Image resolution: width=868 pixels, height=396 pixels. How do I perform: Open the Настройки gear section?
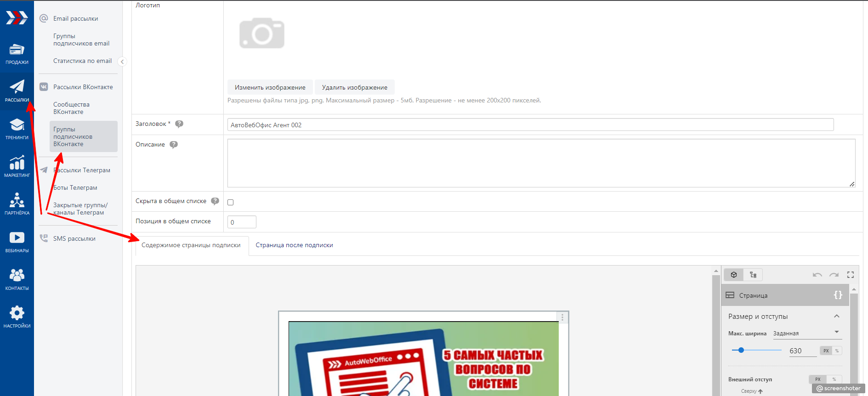[x=17, y=318]
